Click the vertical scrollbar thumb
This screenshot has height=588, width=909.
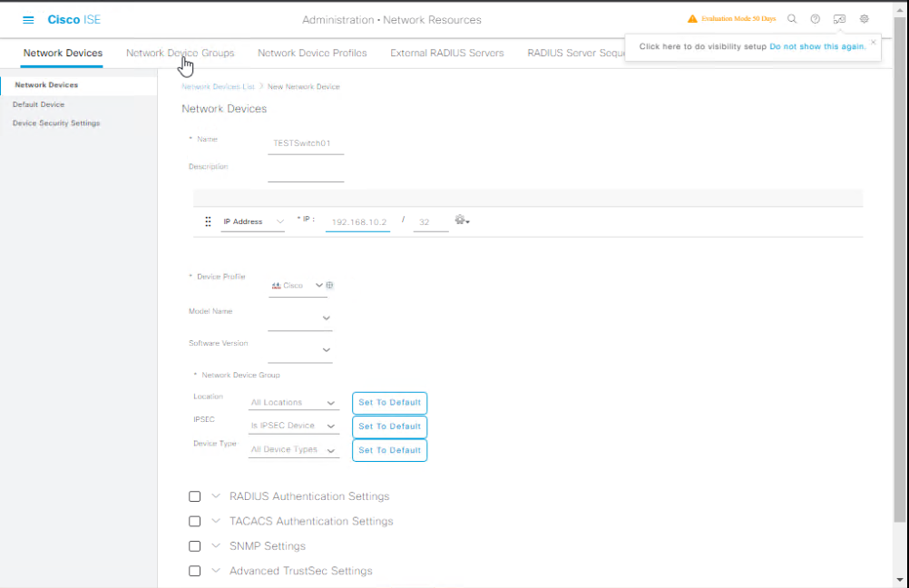[x=900, y=269]
